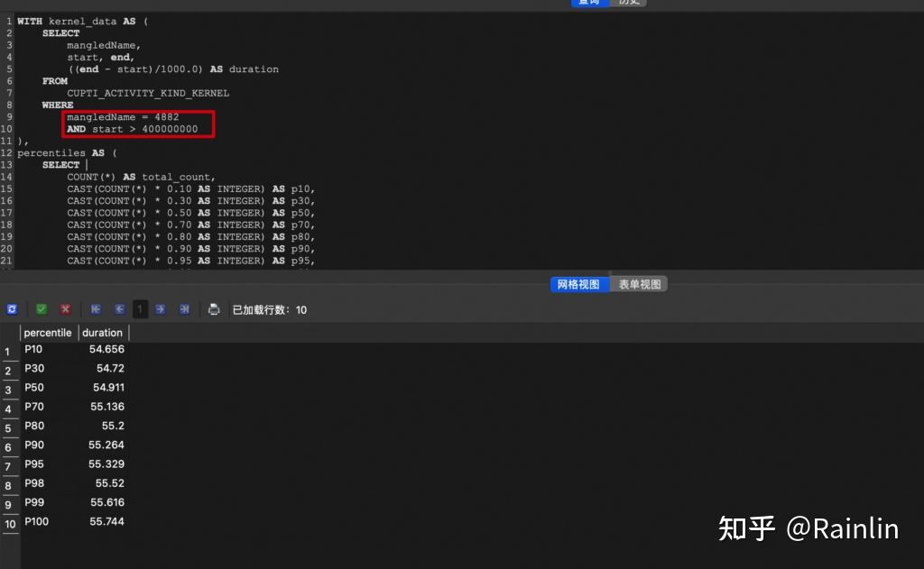Sort results by the percentile column
Image resolution: width=924 pixels, height=569 pixels.
48,332
